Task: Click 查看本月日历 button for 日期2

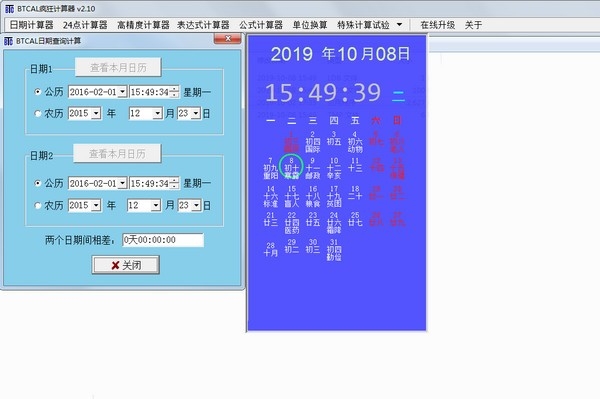Action: pos(117,154)
